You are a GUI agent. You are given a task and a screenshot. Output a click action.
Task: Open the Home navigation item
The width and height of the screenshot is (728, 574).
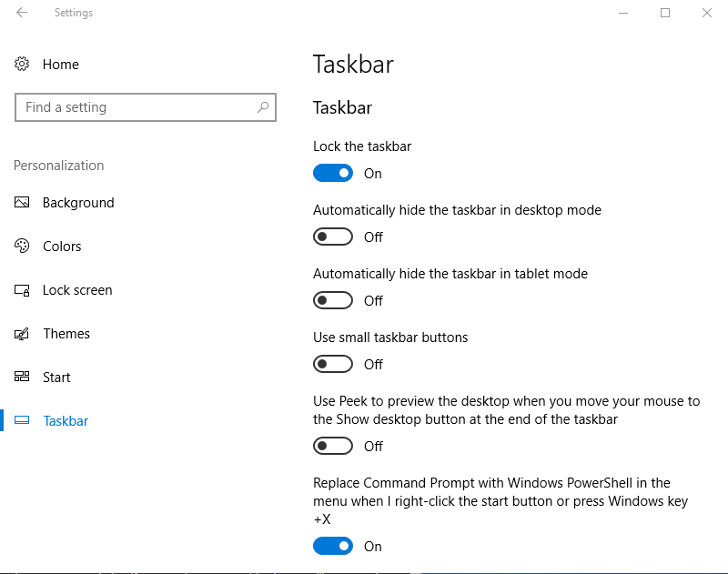61,64
